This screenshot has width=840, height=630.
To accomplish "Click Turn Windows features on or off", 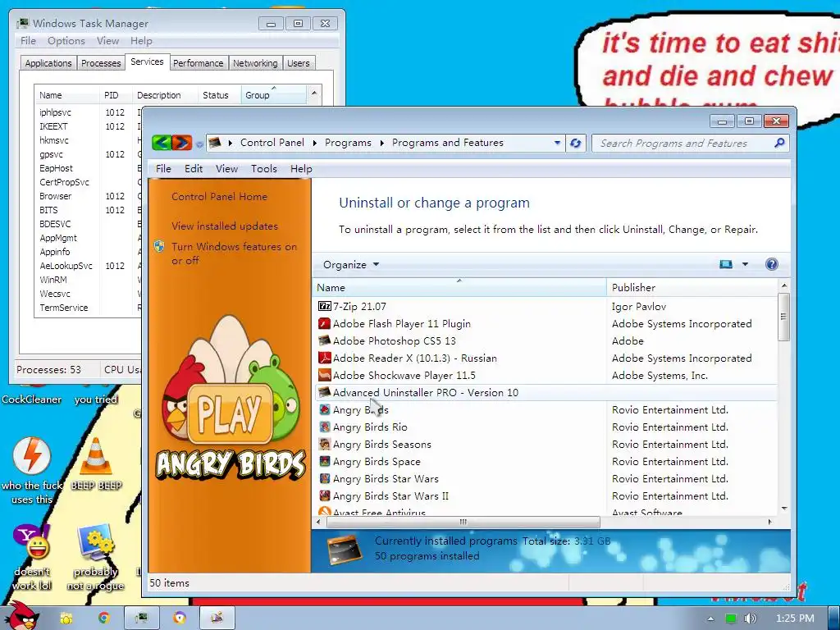I will (x=234, y=253).
